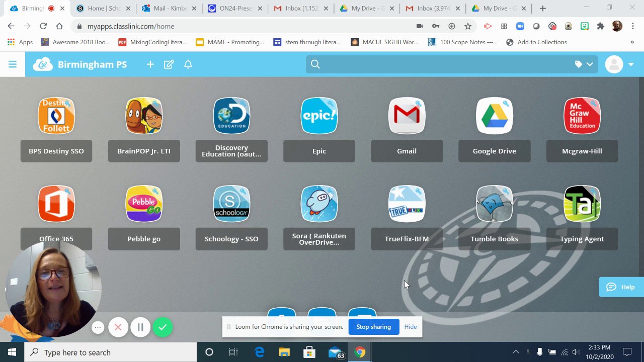This screenshot has height=362, width=644.
Task: Open the Google Drive app icon
Action: click(x=494, y=116)
